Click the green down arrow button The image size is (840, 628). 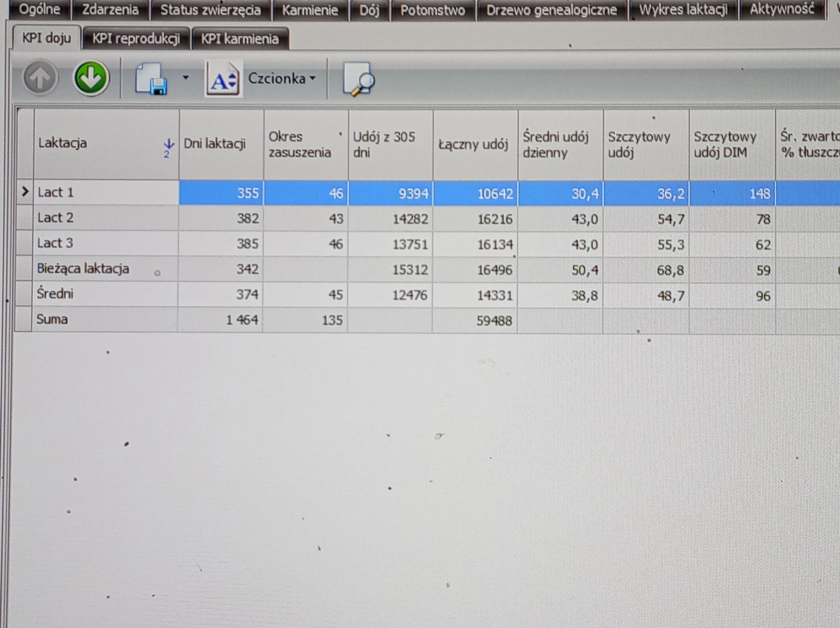pyautogui.click(x=91, y=78)
